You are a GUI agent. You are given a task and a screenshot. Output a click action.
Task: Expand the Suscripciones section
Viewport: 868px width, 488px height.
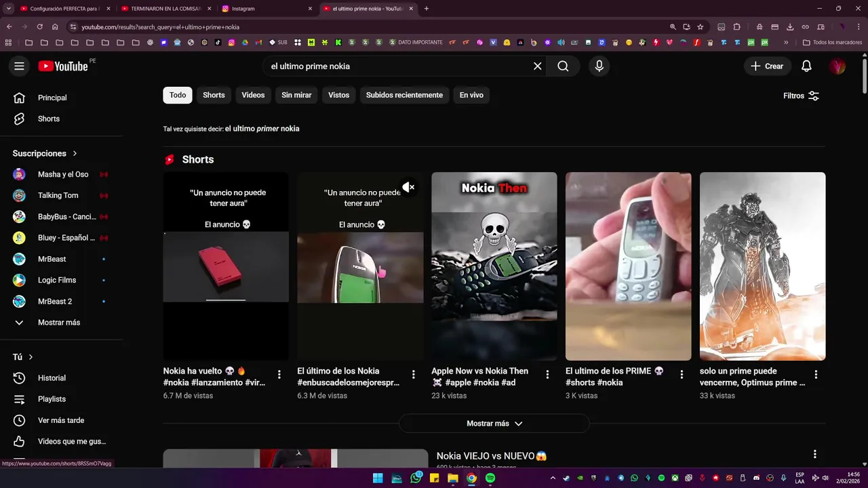click(x=45, y=154)
